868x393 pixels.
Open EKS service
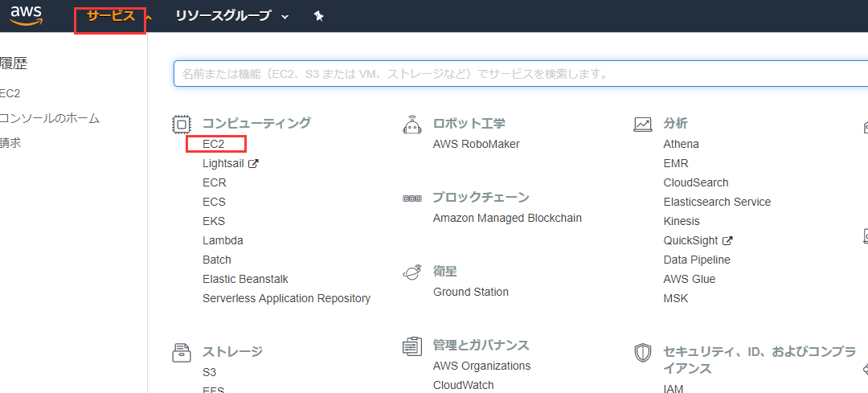[x=214, y=221]
